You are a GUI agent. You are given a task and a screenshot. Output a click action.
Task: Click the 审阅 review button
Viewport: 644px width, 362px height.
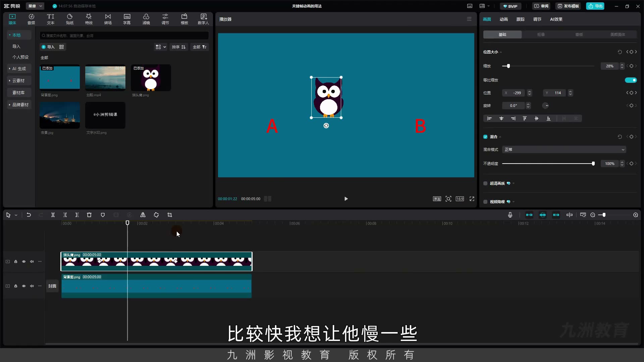pos(541,6)
